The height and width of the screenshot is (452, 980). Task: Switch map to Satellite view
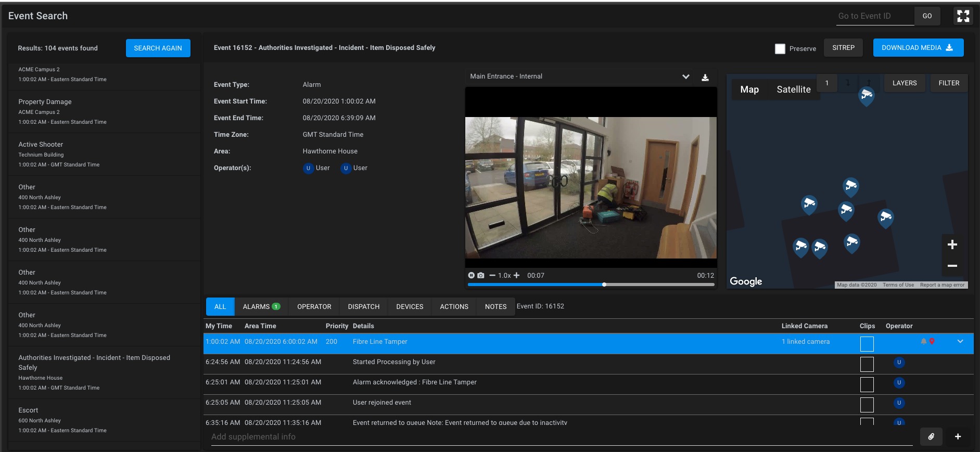click(794, 89)
